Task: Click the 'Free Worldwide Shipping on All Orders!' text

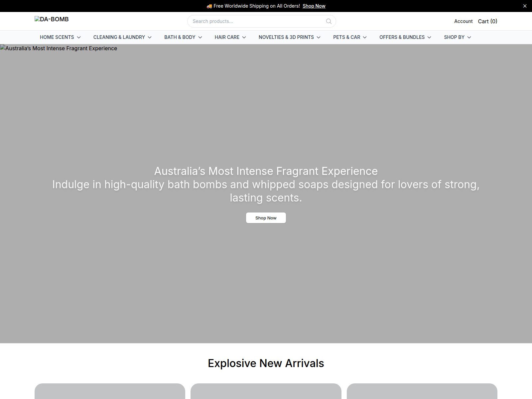Action: click(x=257, y=6)
